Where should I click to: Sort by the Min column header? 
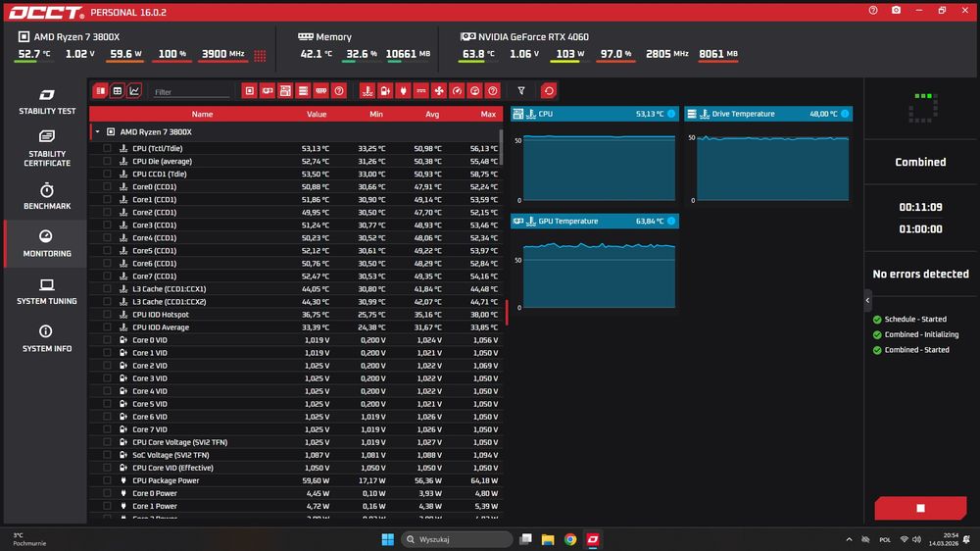375,114
